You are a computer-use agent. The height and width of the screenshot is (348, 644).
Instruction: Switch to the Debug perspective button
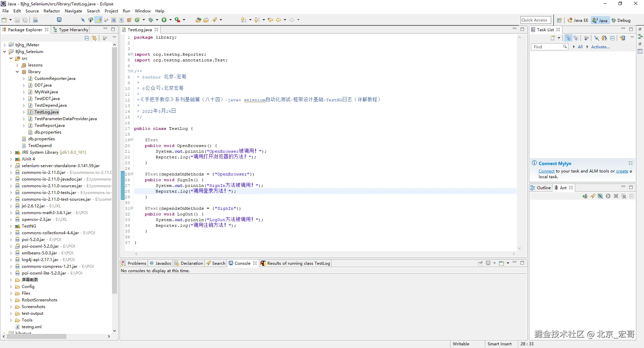pyautogui.click(x=621, y=20)
